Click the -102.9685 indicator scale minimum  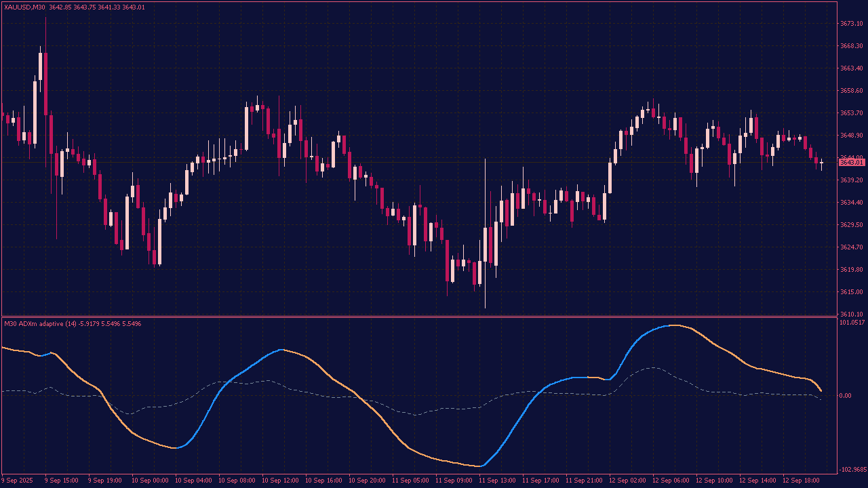tap(852, 470)
